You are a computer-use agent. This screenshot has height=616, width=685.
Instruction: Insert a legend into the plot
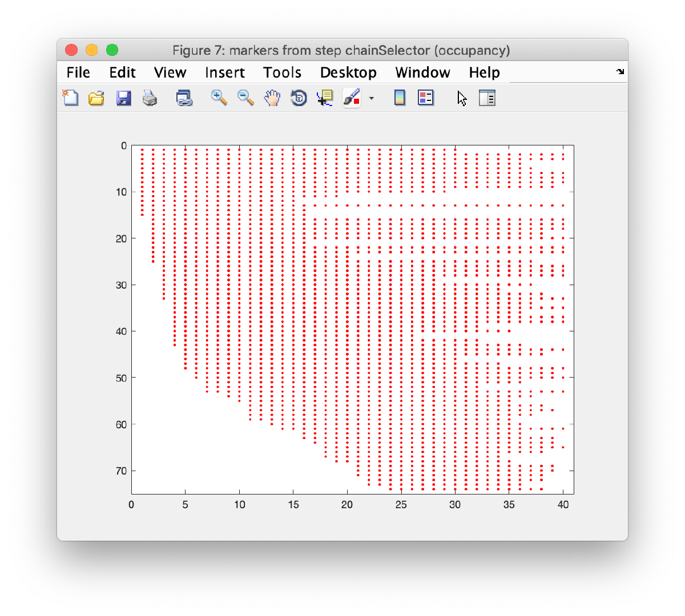[x=425, y=98]
